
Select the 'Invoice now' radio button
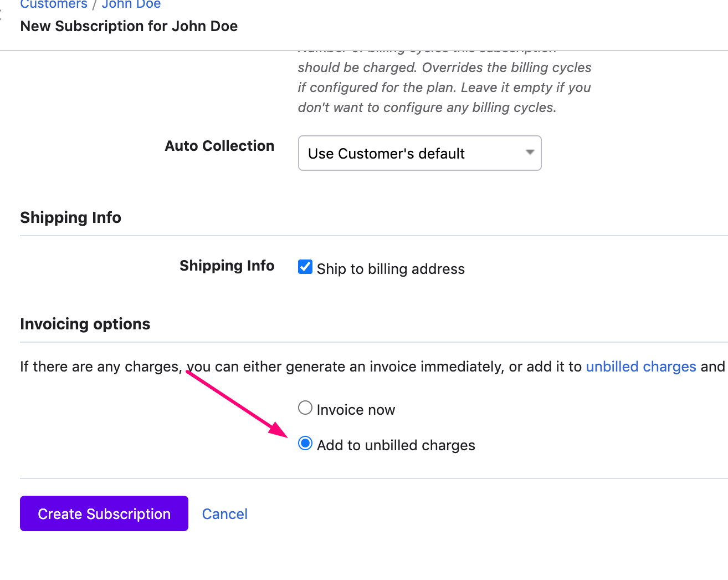point(305,408)
